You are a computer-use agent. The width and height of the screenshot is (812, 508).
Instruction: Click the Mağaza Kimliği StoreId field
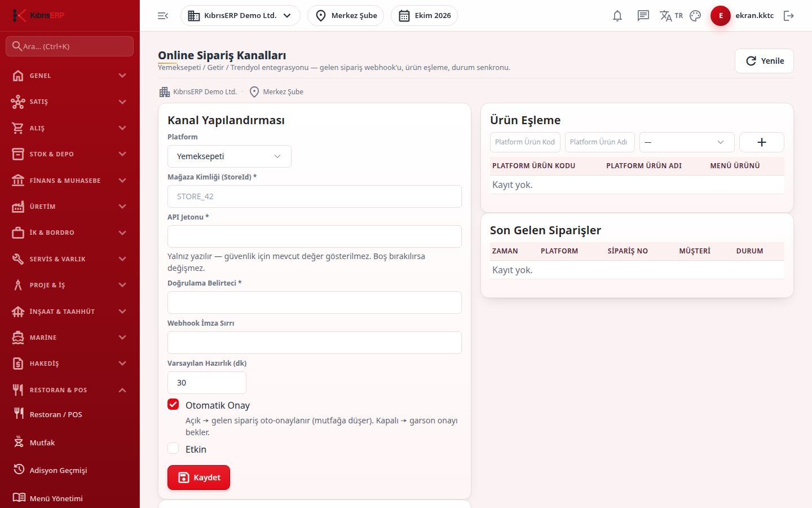coord(315,196)
